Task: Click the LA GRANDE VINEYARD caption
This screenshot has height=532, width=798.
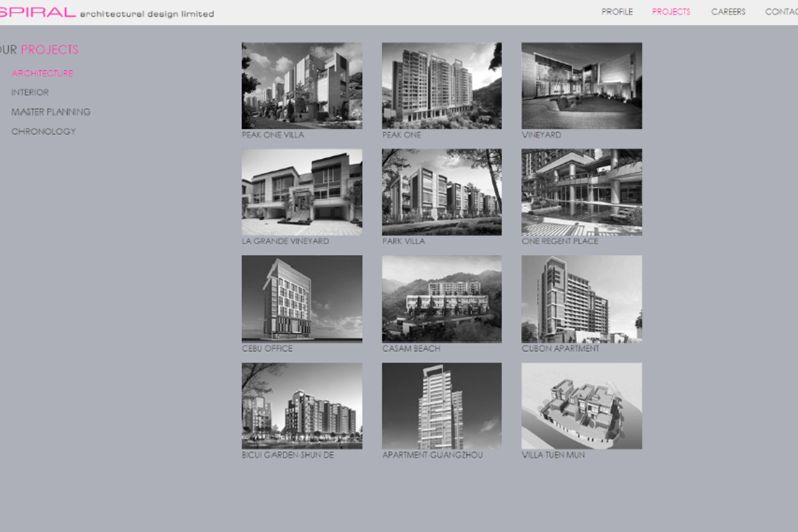Action: (286, 241)
